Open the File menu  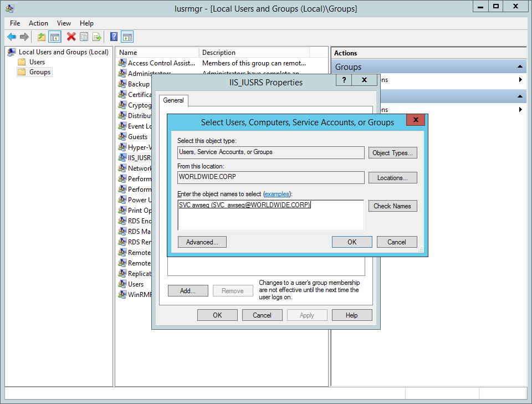click(x=15, y=23)
